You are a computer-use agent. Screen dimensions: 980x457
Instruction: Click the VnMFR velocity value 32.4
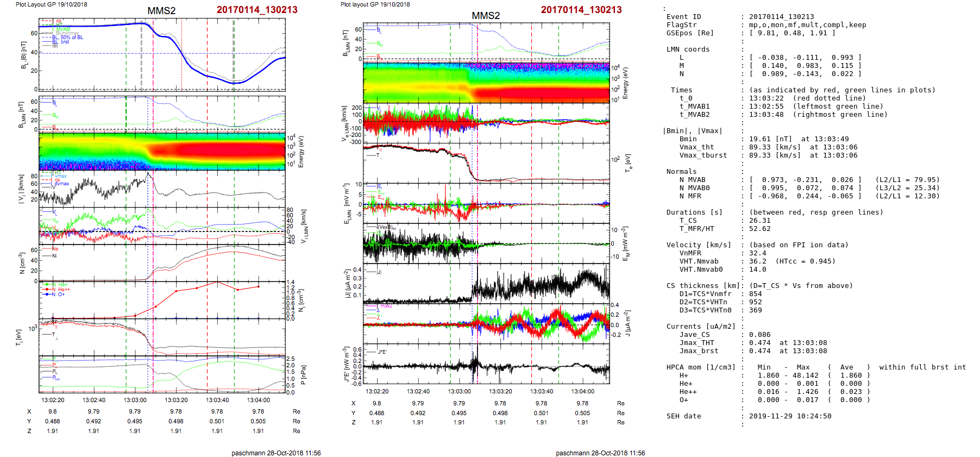point(757,253)
